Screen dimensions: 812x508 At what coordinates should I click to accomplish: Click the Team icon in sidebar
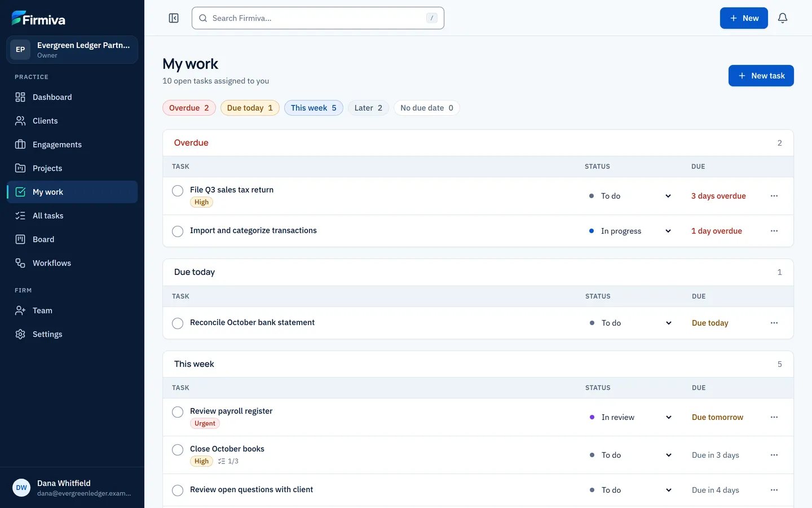pos(20,310)
